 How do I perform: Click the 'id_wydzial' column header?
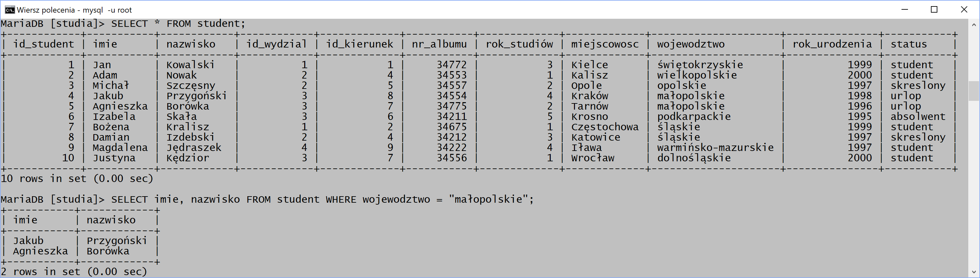pyautogui.click(x=276, y=44)
